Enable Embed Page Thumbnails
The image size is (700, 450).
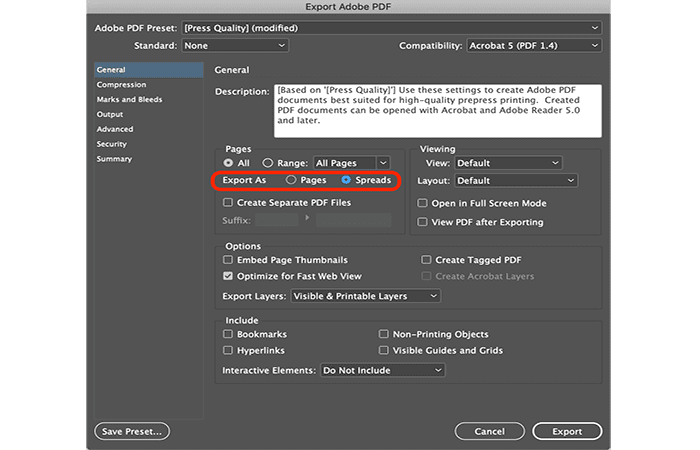[228, 260]
